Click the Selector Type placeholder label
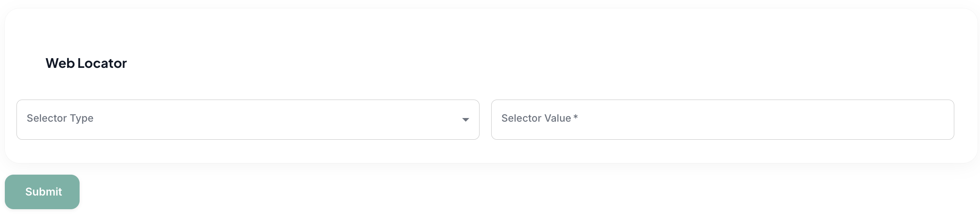The image size is (980, 216). (60, 118)
